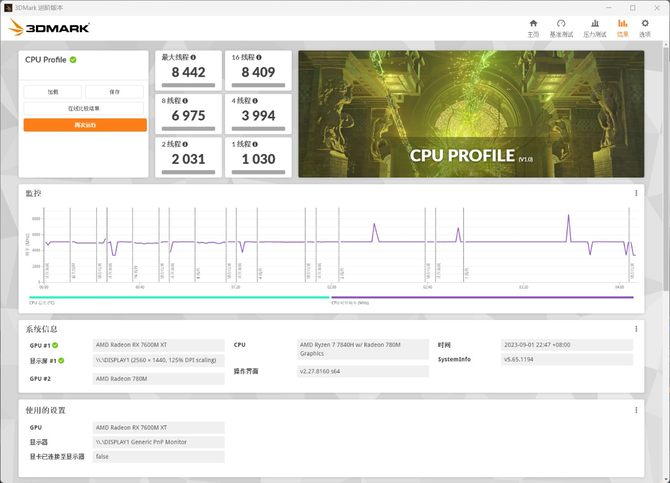Click the orange 再次运行 run again button

[85, 125]
